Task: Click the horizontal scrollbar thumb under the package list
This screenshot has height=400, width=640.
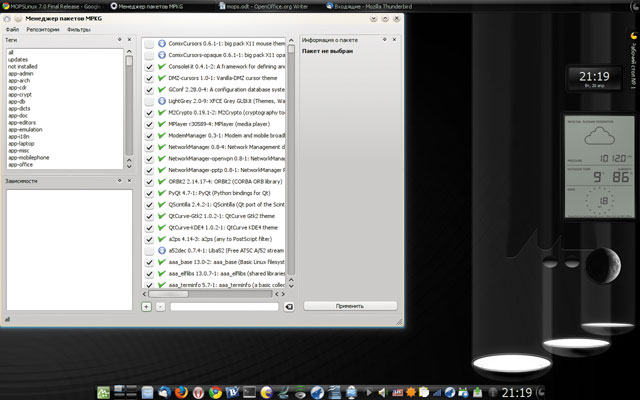Action: [168, 294]
